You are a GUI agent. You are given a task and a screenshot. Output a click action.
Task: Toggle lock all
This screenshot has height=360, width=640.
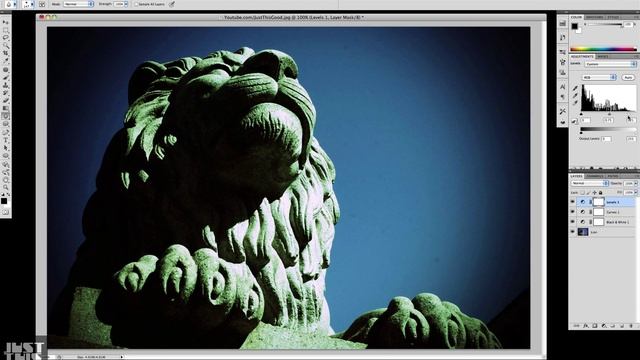[x=600, y=192]
